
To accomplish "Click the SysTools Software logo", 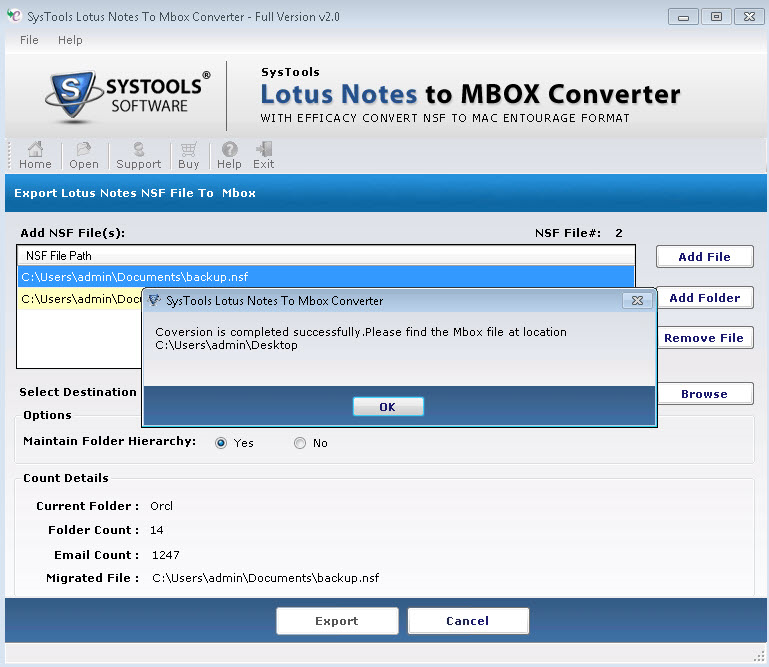I will pos(128,95).
